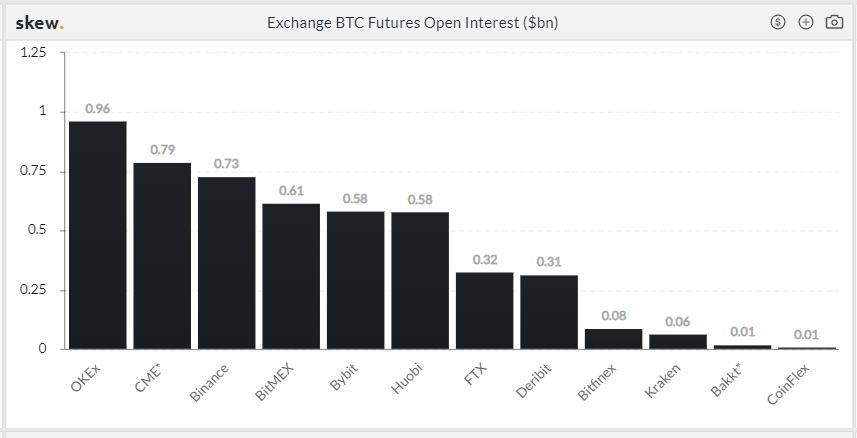The width and height of the screenshot is (857, 438).
Task: Click the Exchange BTC Futures Open Interest title
Action: (x=412, y=22)
